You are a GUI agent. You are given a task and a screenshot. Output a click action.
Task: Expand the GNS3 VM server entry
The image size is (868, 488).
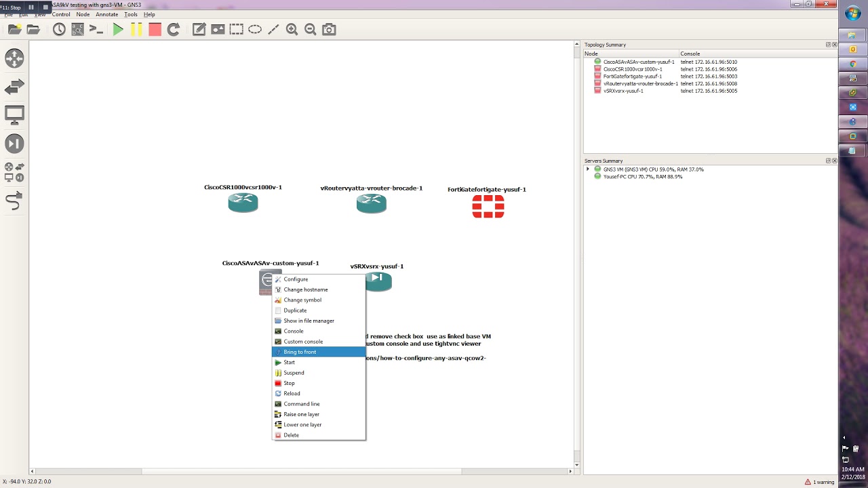pos(588,169)
